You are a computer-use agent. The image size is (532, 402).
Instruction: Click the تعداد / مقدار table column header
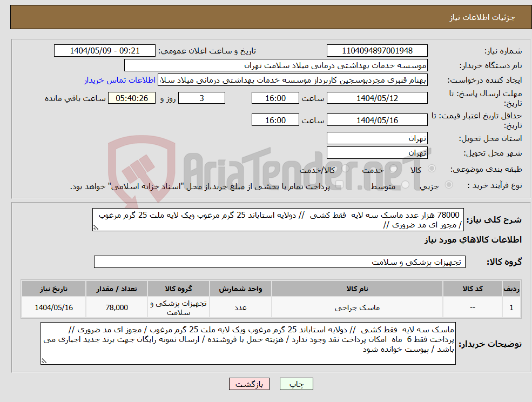click(117, 288)
